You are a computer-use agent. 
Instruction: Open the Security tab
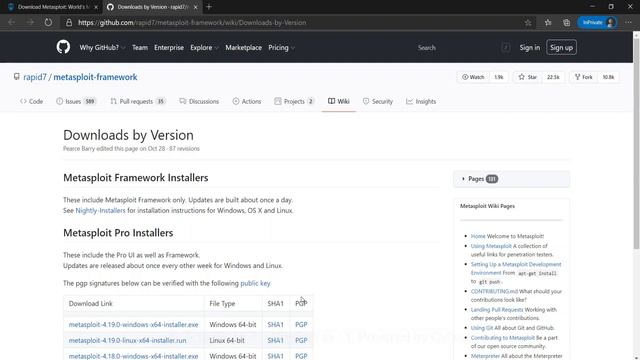coord(378,101)
